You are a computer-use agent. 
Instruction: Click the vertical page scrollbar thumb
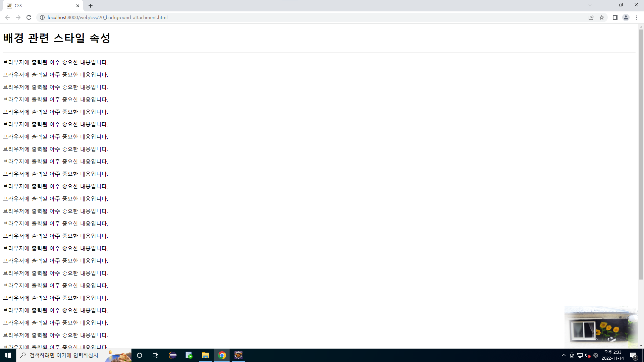click(x=641, y=154)
